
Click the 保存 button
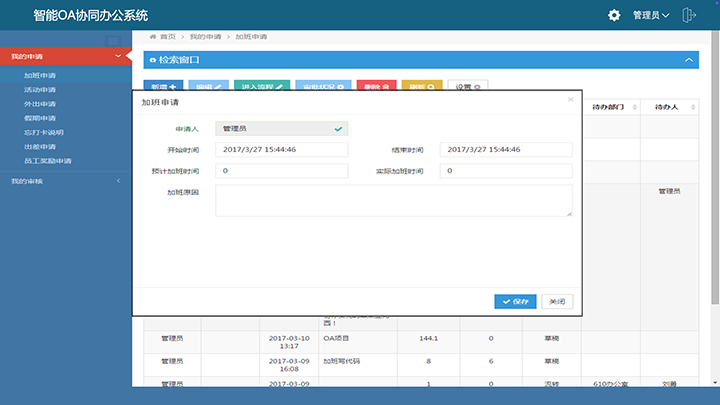click(516, 301)
